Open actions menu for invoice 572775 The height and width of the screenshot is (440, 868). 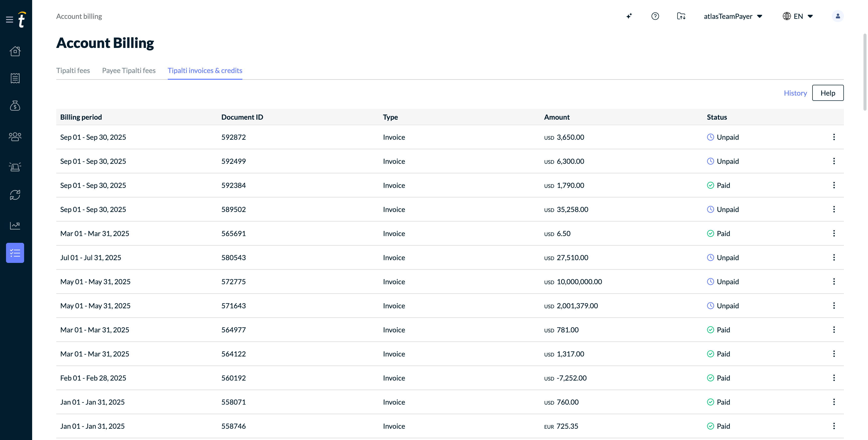(x=834, y=281)
